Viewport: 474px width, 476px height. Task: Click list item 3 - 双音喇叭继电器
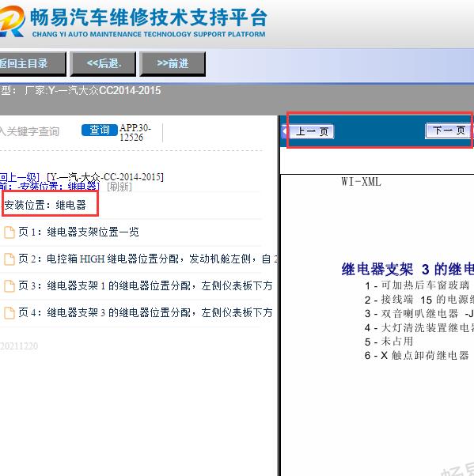pos(419,313)
